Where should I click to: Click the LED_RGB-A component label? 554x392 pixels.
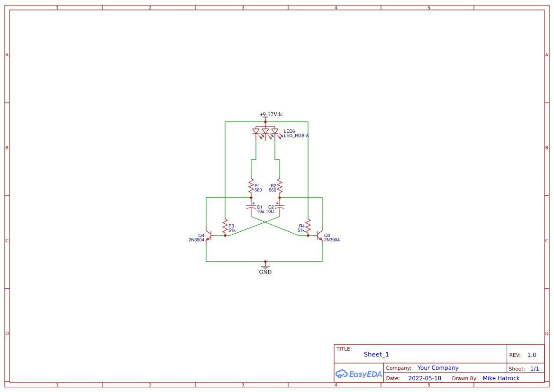[x=296, y=136]
